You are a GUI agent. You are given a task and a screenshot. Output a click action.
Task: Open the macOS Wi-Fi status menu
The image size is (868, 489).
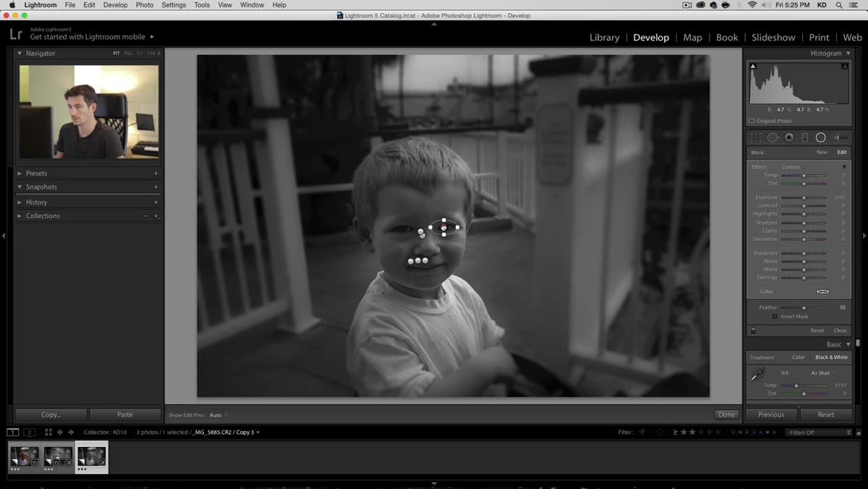[752, 5]
